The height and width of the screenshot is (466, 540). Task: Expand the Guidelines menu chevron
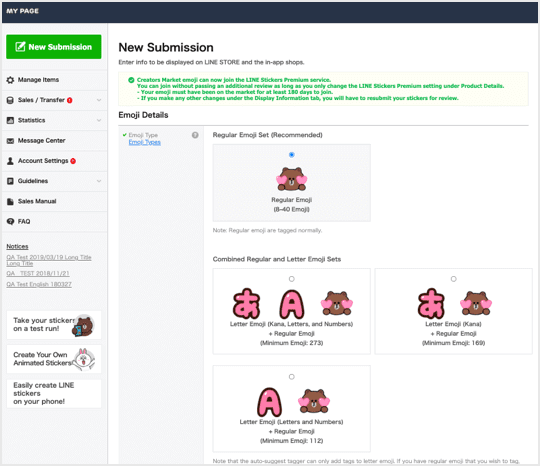click(x=99, y=181)
